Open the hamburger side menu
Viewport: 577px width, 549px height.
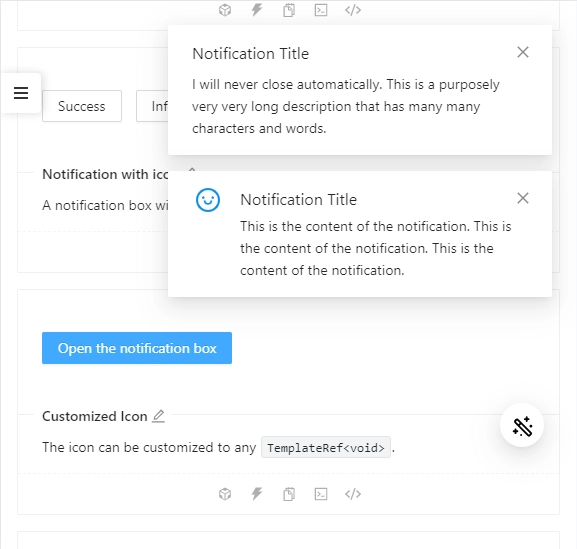[21, 93]
